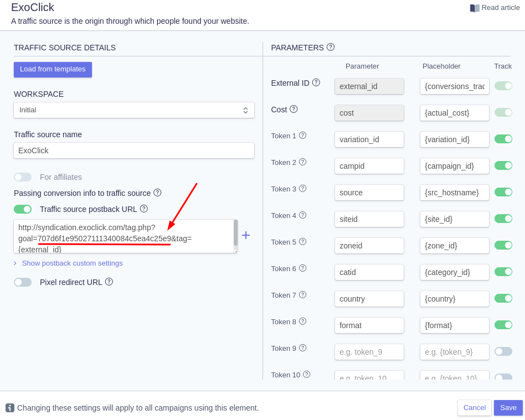The width and height of the screenshot is (525, 420).
Task: Click help icon for Traffic source postback URL
Action: point(144,209)
